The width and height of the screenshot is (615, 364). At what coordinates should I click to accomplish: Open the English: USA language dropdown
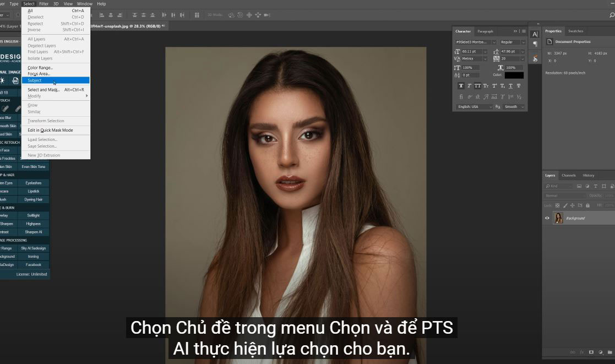475,107
